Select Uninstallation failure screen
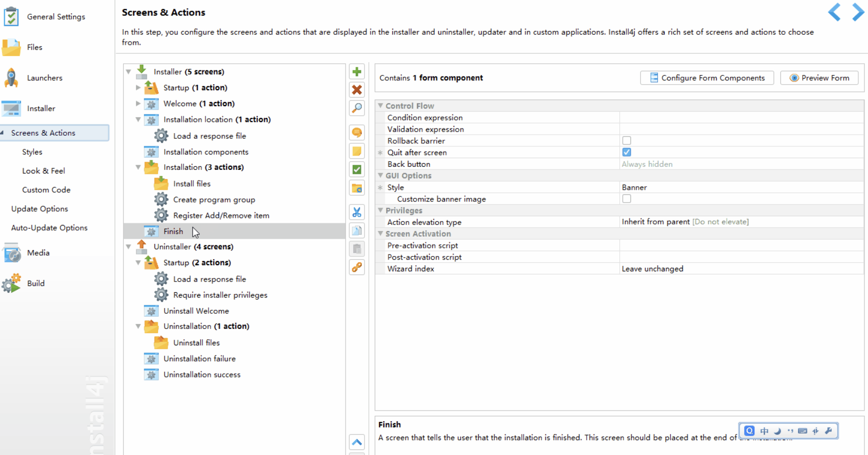The height and width of the screenshot is (455, 868). [199, 359]
